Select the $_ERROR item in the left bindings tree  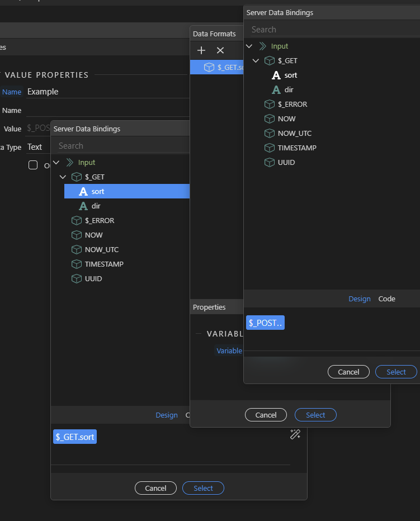pos(99,220)
